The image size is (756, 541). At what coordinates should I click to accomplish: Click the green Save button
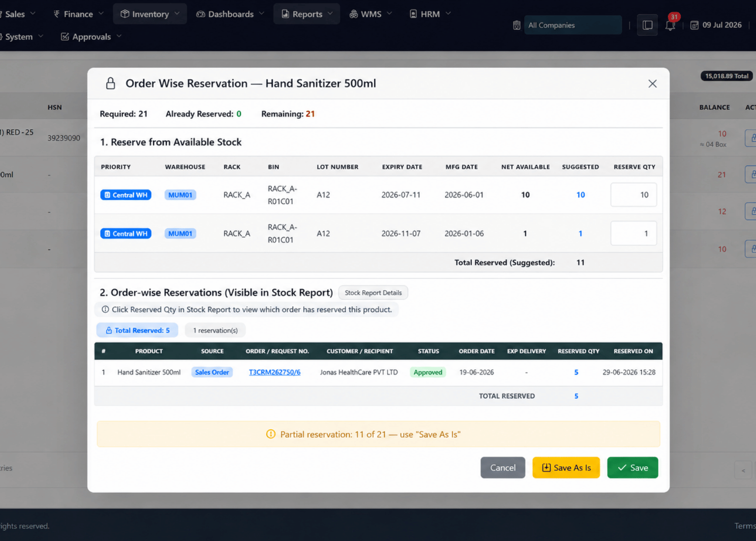632,468
